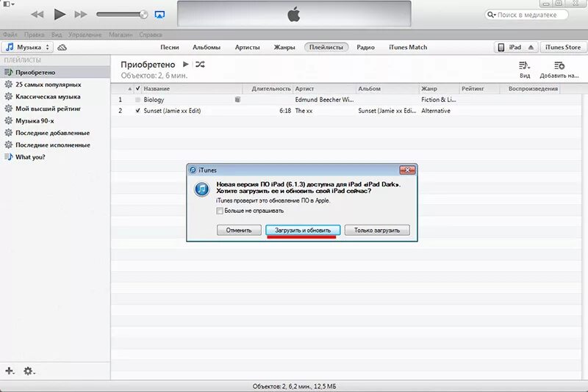
Task: Open the Правка menu
Action: (34, 35)
